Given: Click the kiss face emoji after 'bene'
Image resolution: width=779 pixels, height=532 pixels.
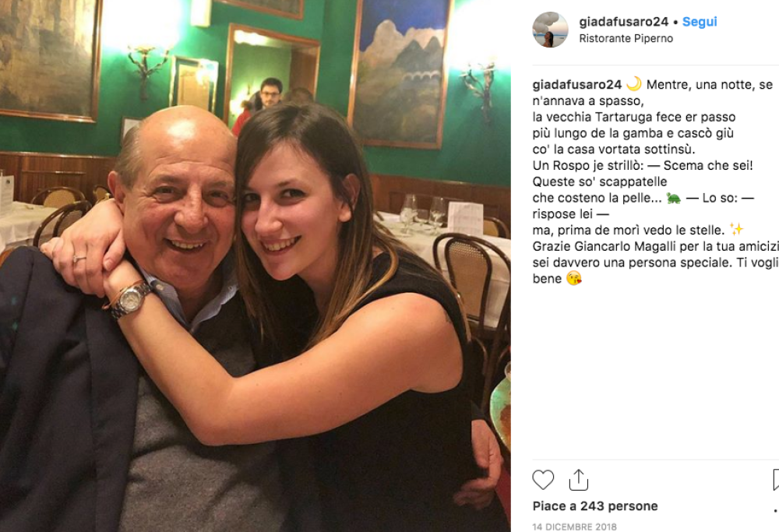Looking at the screenshot, I should pyautogui.click(x=574, y=279).
